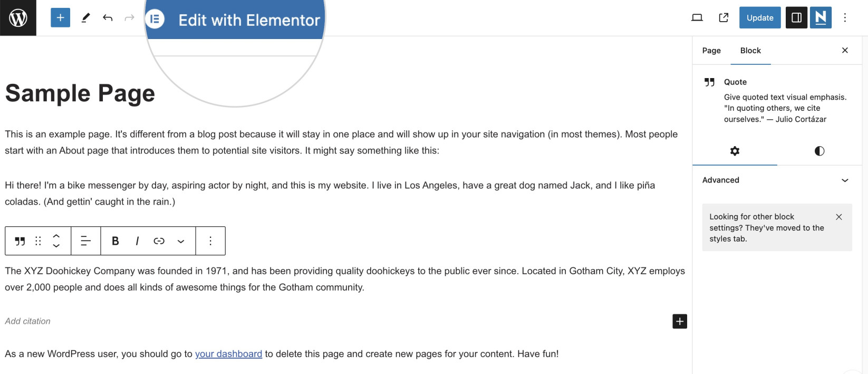This screenshot has width=868, height=374.
Task: Click the Update button
Action: [x=760, y=18]
